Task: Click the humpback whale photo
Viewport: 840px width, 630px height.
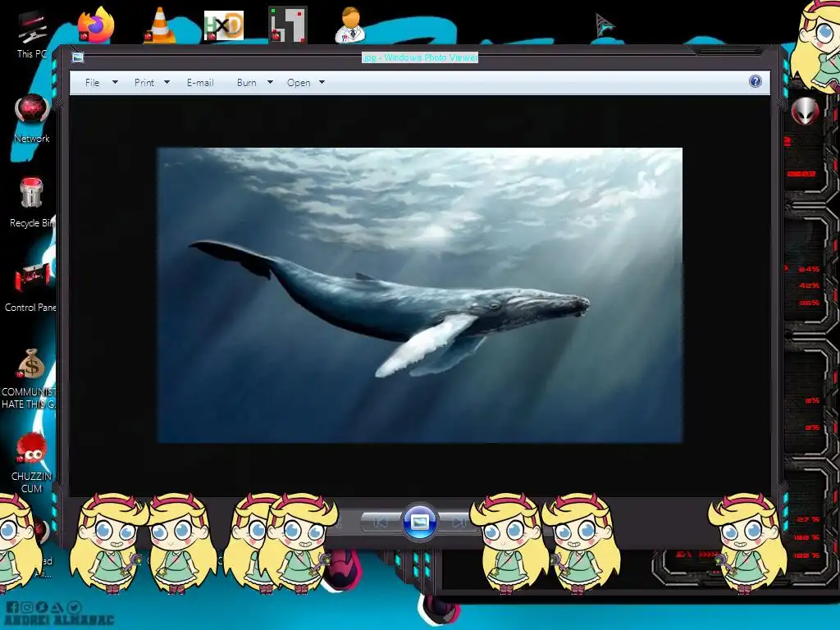Action: [420, 295]
